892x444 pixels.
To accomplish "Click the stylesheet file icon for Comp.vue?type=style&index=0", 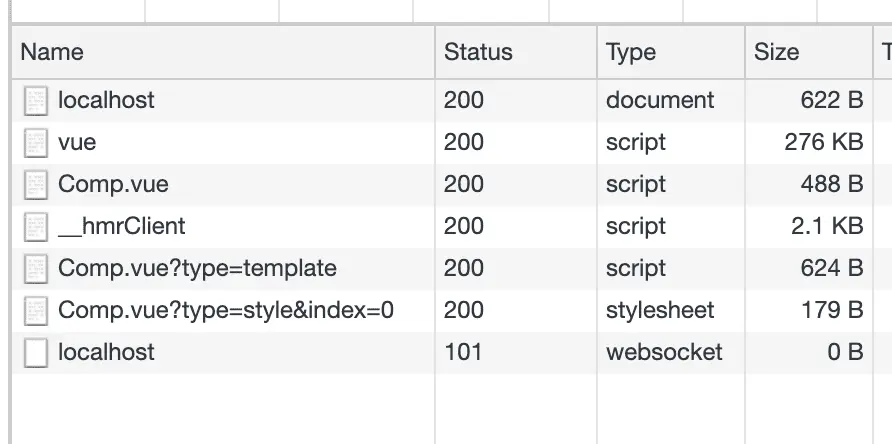I will click(36, 311).
